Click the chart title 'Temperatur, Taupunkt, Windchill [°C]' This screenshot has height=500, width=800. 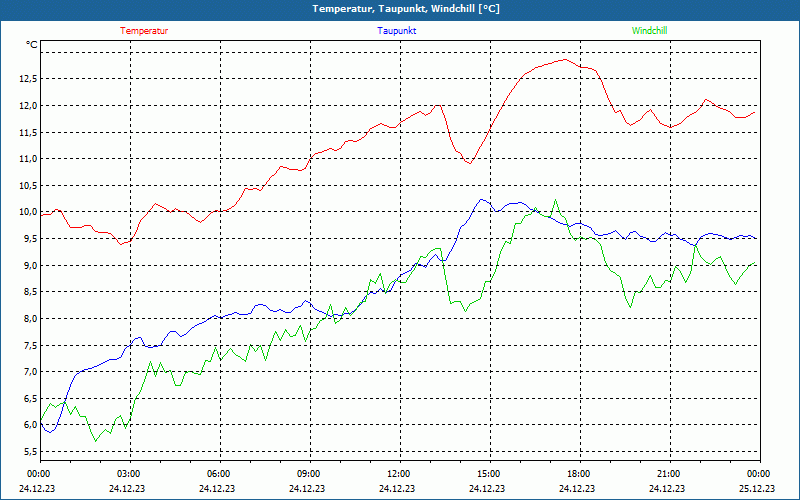tap(406, 9)
